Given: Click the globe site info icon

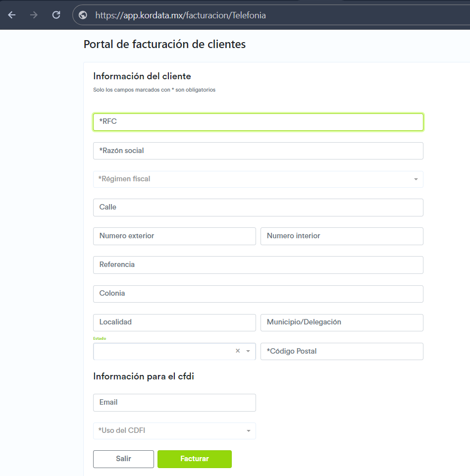Looking at the screenshot, I should coord(83,15).
